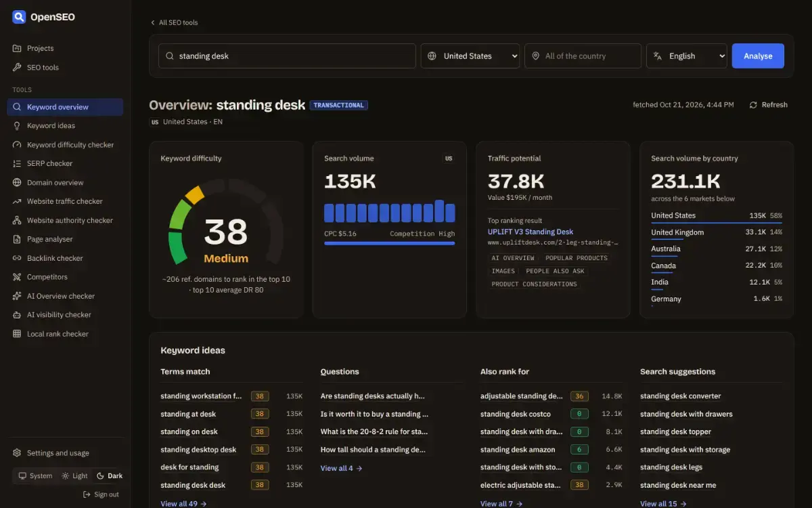Open the United States country dropdown
Viewport: 812px width, 508px height.
pos(470,56)
